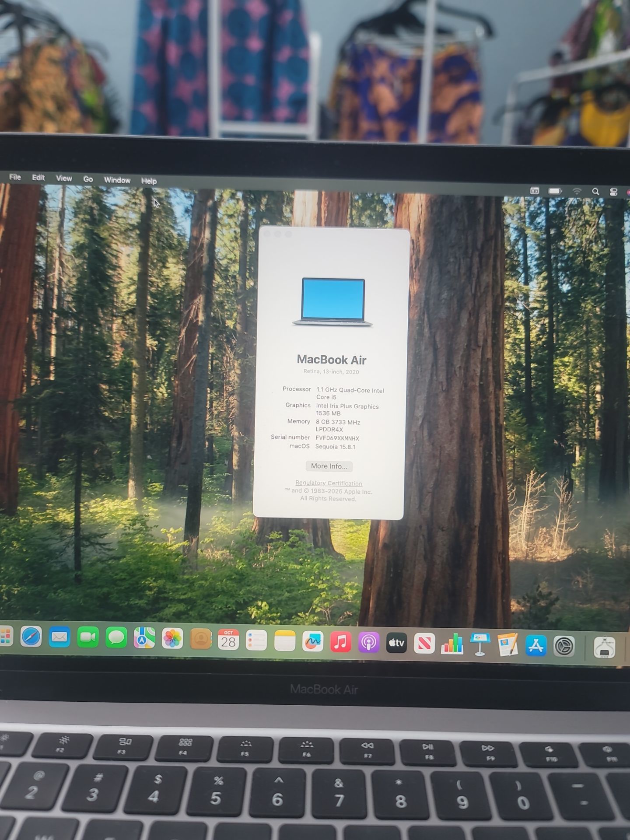Open FaceTime from the Dock
This screenshot has height=840, width=630.
pyautogui.click(x=88, y=638)
